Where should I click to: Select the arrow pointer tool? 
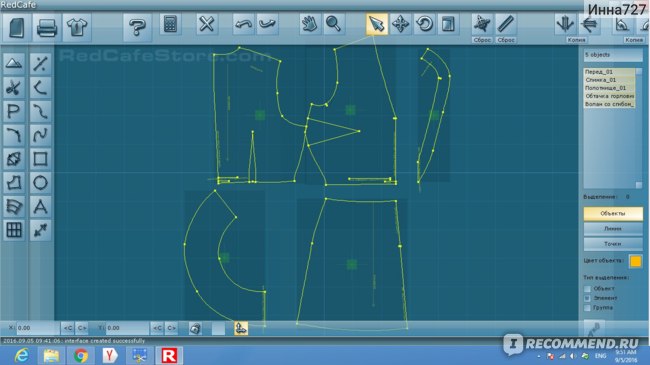point(376,24)
